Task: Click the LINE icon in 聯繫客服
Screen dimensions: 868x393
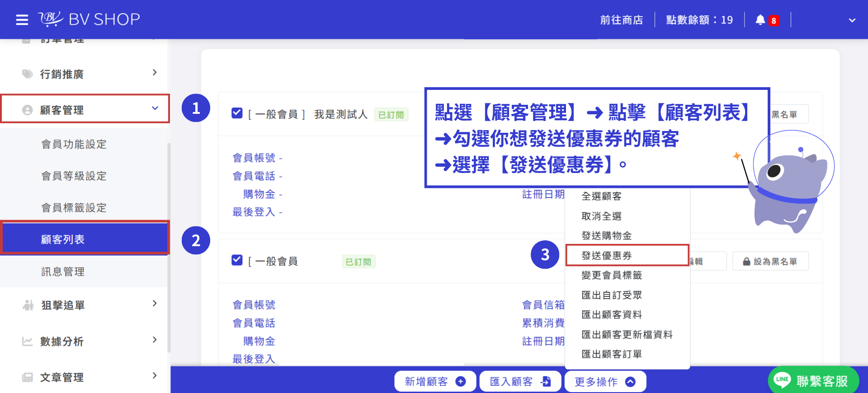Action: (x=782, y=380)
